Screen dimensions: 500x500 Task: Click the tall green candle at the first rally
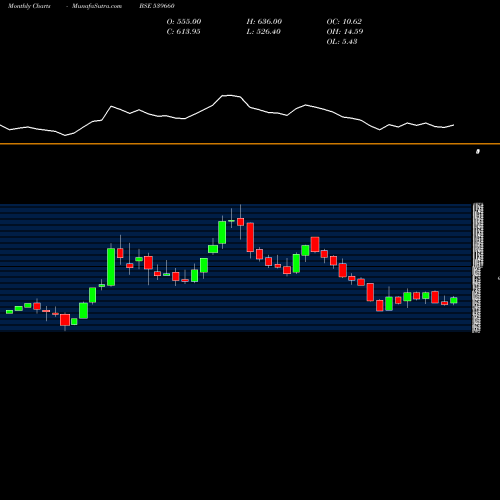pyautogui.click(x=111, y=267)
